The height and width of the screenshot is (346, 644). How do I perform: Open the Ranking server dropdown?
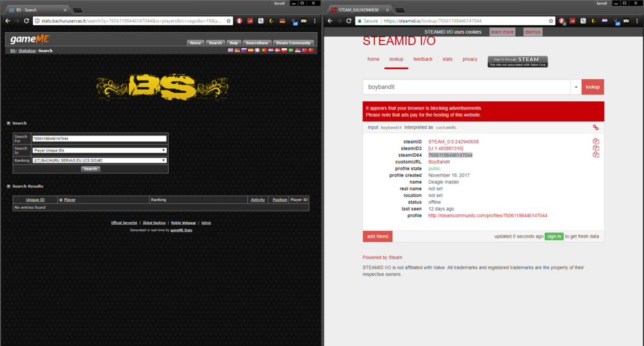pos(99,160)
